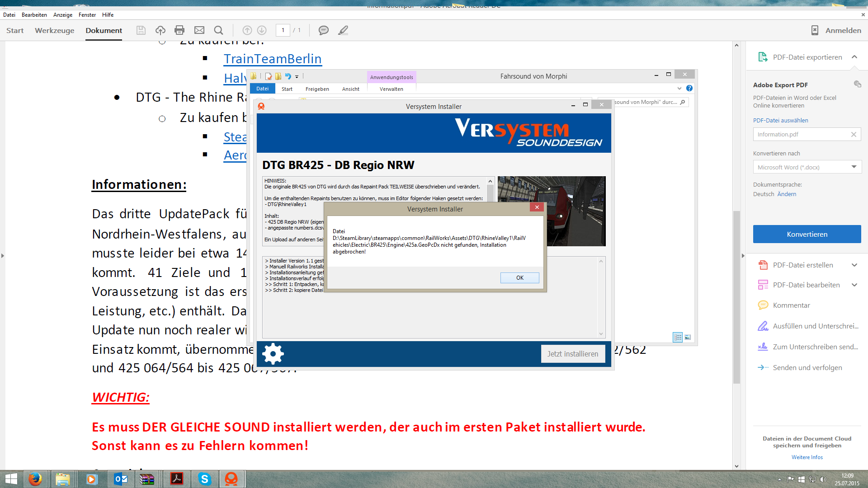The height and width of the screenshot is (488, 868).
Task: Open the search magnifier tool
Action: (x=219, y=30)
